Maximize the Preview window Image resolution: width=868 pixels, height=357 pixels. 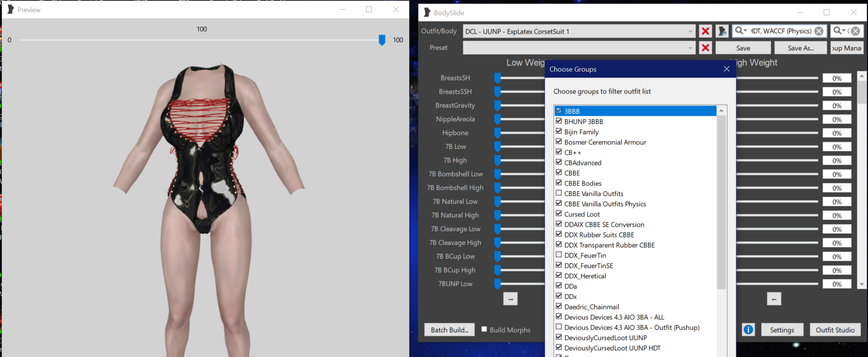point(369,9)
